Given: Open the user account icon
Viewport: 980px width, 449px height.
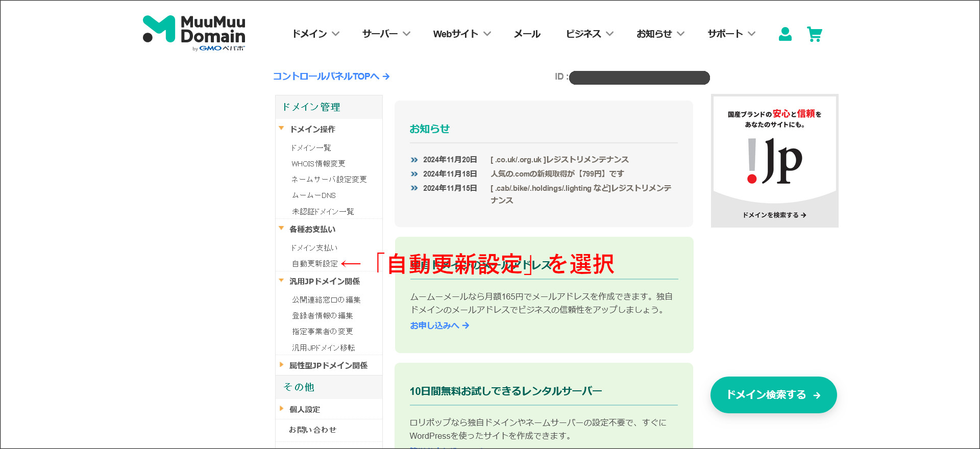Looking at the screenshot, I should (x=785, y=34).
